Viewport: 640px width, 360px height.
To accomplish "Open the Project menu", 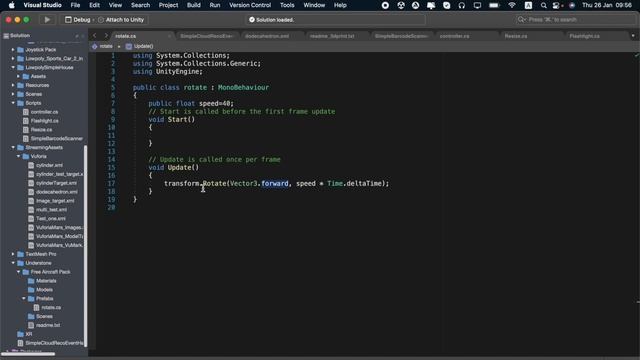I will pos(168,5).
